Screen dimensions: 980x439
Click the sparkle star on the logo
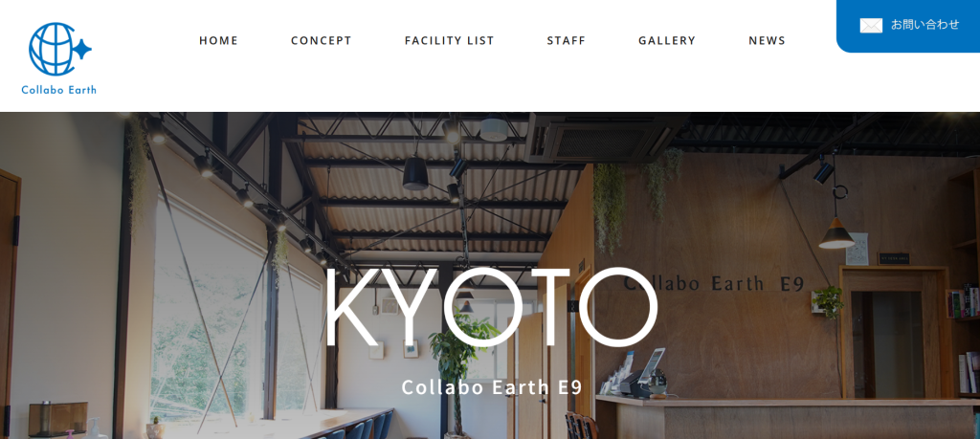pos(82,49)
